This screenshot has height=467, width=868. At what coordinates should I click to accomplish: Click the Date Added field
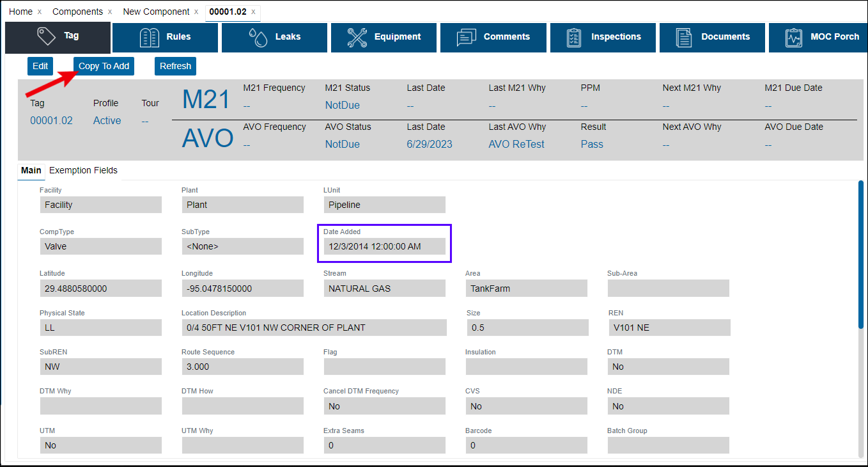pos(384,246)
